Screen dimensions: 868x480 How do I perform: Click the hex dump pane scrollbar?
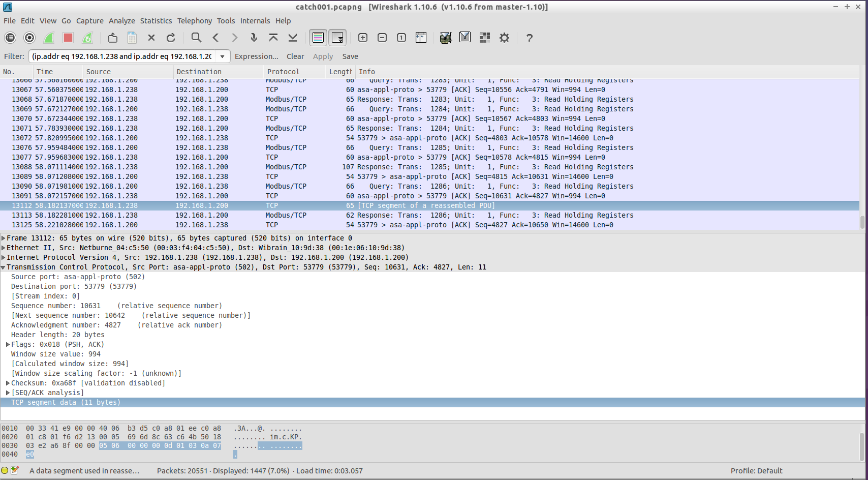(x=862, y=446)
